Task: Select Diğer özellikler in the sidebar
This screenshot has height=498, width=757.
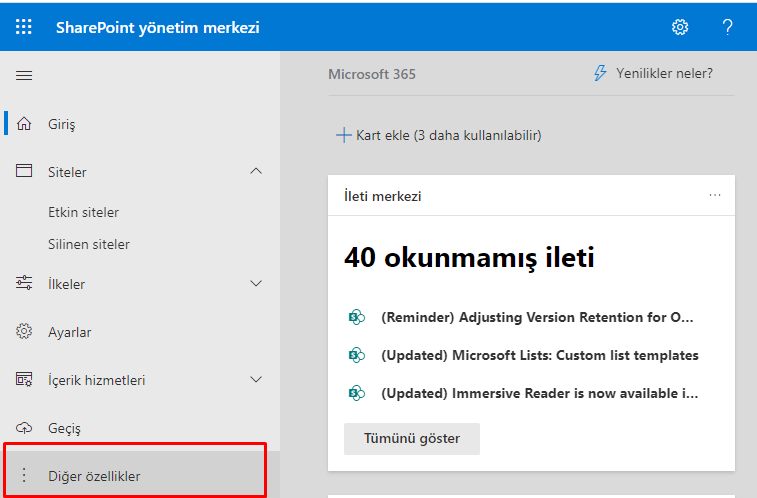Action: pyautogui.click(x=94, y=476)
